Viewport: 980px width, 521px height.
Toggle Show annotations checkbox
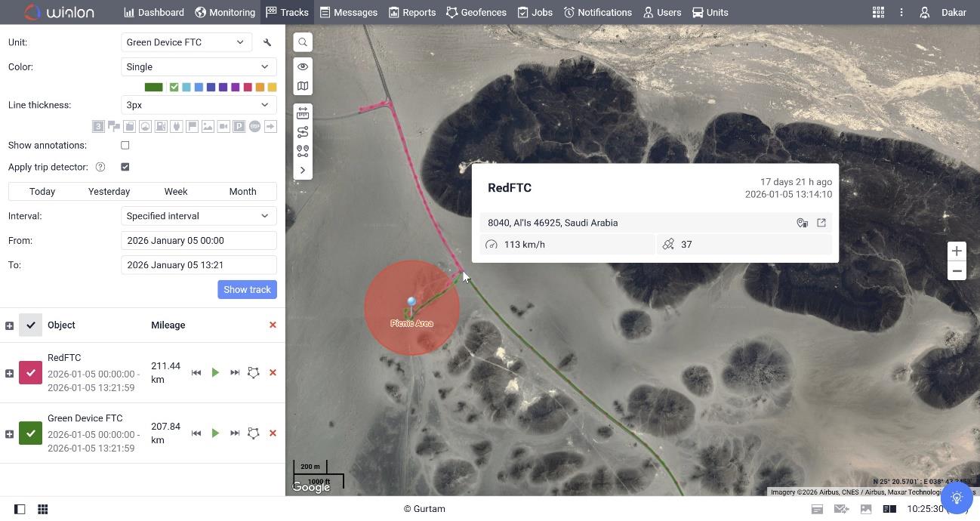tap(125, 145)
